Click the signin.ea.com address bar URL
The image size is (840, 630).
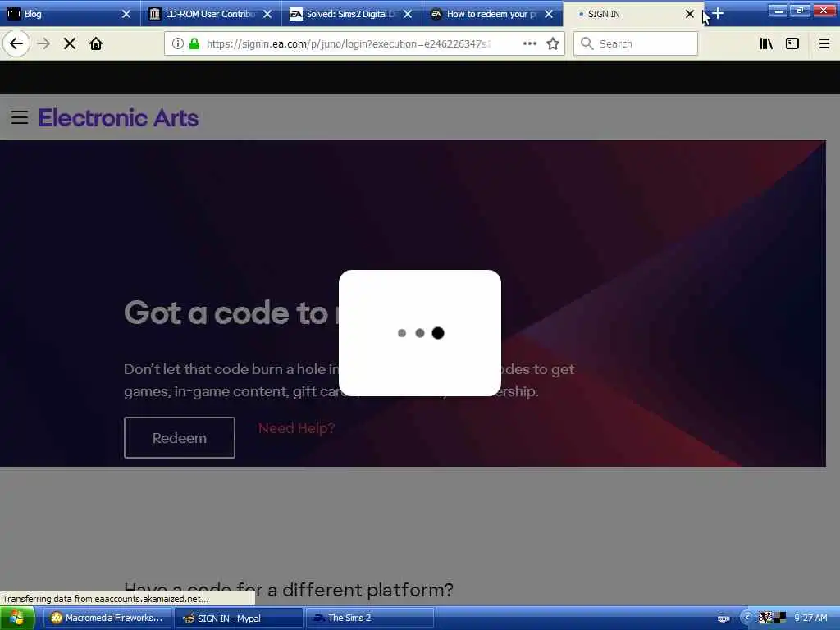[x=348, y=43]
